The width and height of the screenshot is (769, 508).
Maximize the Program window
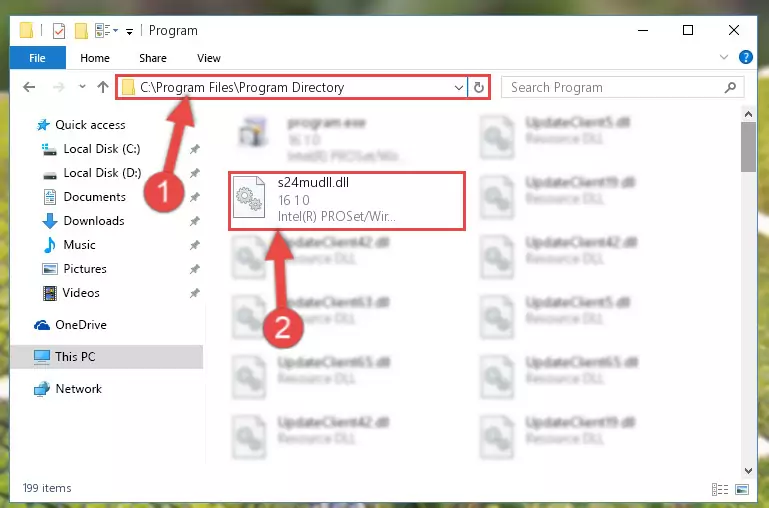click(x=688, y=30)
